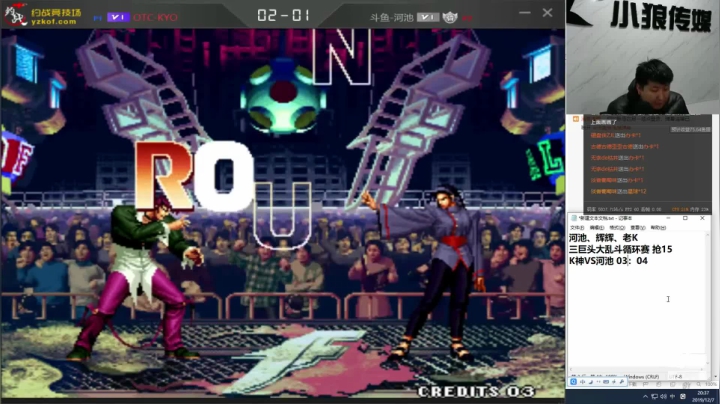Click the moon icon on IME toolbar
Screen dimensions: 720x404
(x=591, y=382)
